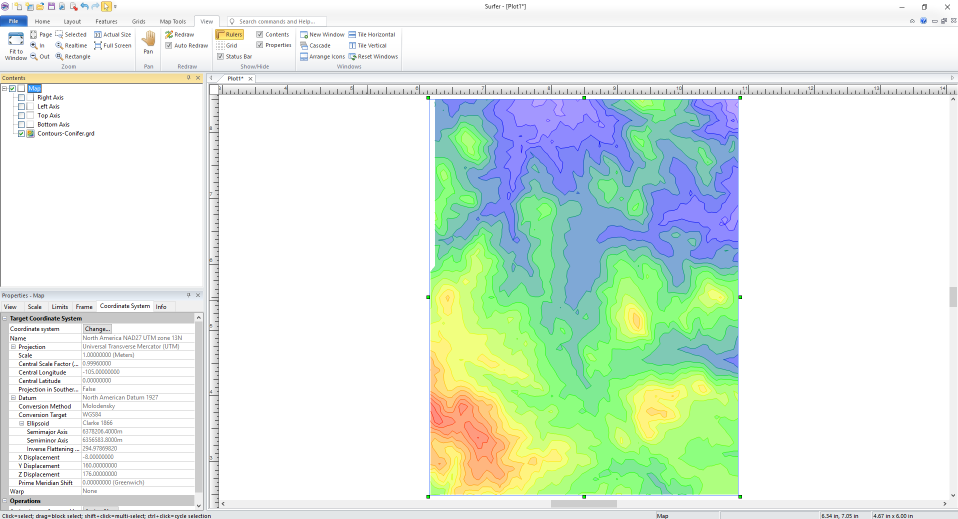Click the undo arrow in quick access toolbar
Viewport: 958px width, 519px height.
(x=84, y=7)
